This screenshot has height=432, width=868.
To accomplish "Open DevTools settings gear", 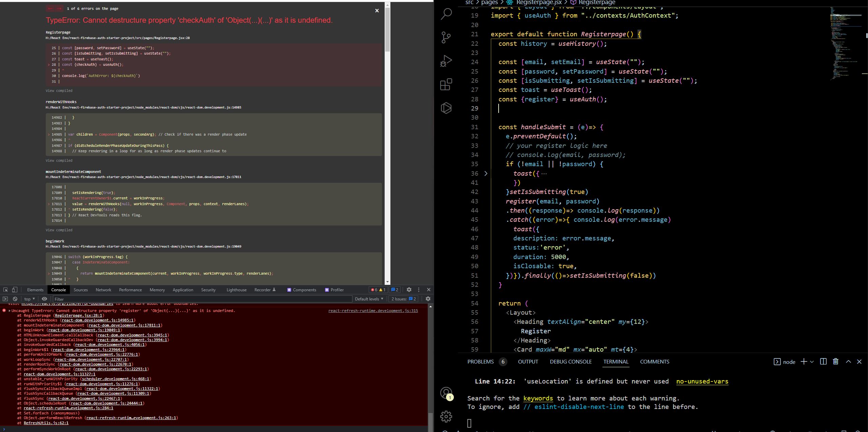I will 409,290.
